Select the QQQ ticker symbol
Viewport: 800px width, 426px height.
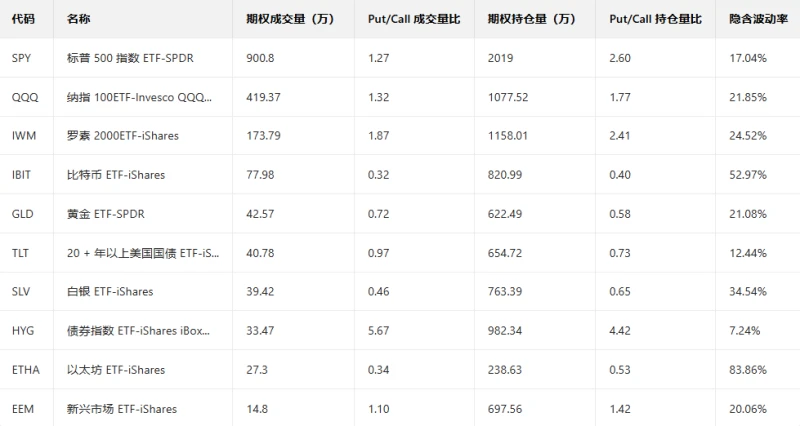click(x=24, y=97)
